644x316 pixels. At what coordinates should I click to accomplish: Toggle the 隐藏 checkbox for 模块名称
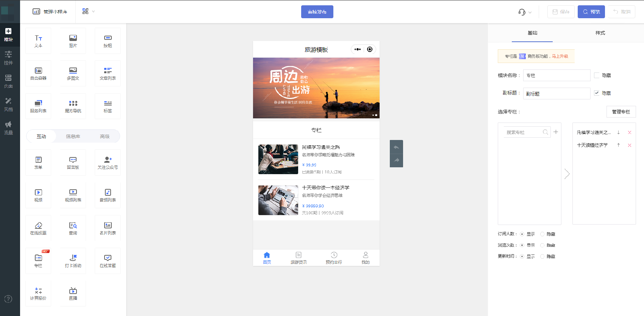click(x=597, y=75)
